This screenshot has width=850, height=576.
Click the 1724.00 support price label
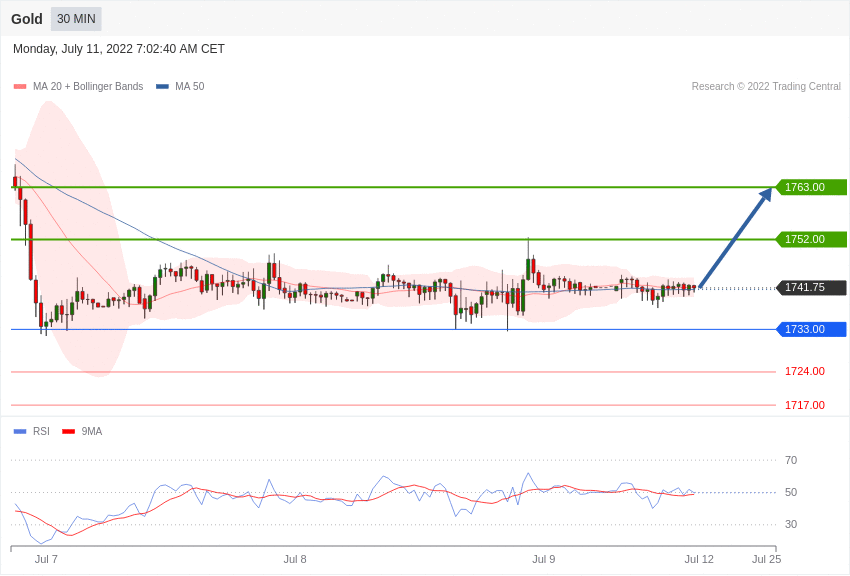(804, 371)
